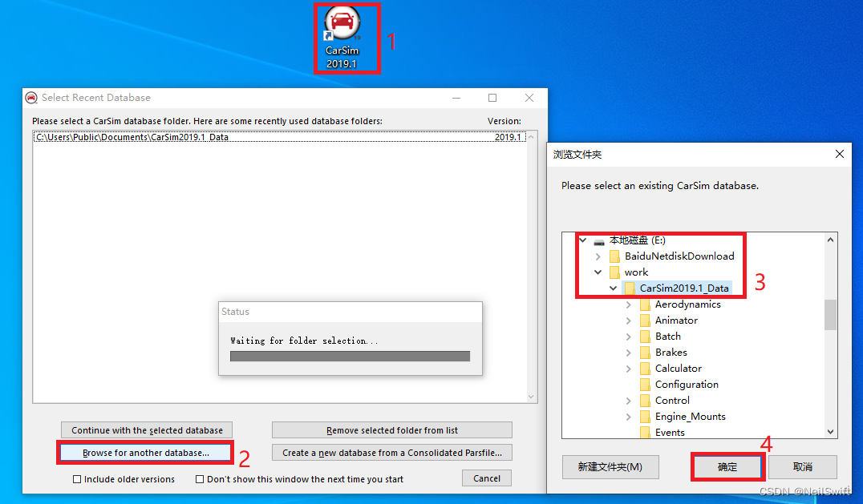This screenshot has width=863, height=504.
Task: Click the folder tree scroll down arrow
Action: pyautogui.click(x=830, y=432)
